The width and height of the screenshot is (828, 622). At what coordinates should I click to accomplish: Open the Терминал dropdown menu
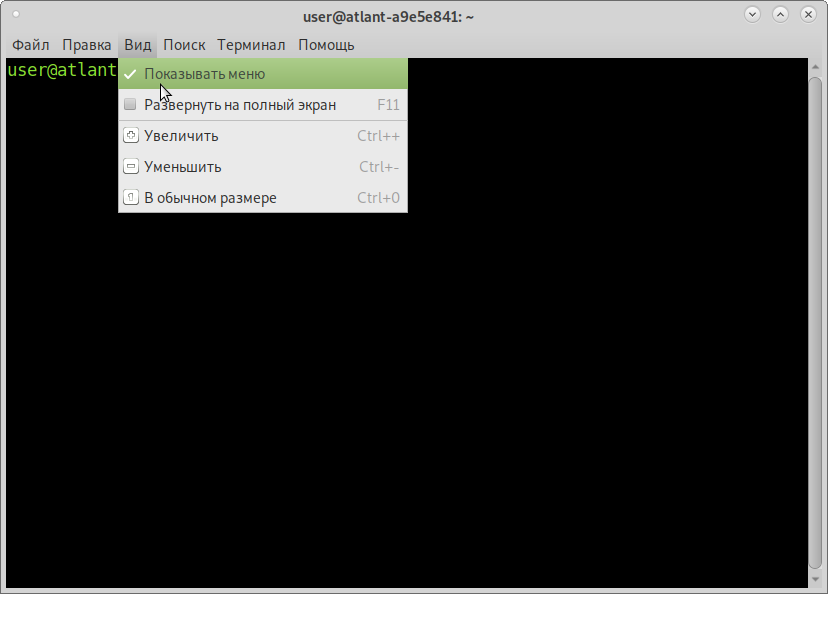pos(251,45)
